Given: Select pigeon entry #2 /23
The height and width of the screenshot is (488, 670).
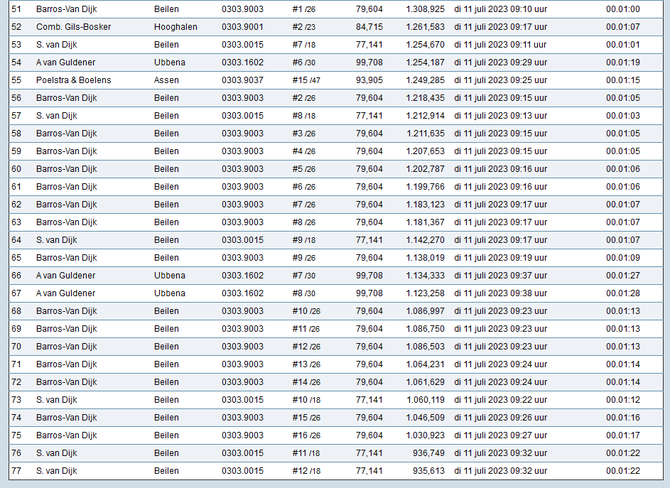Looking at the screenshot, I should (303, 27).
